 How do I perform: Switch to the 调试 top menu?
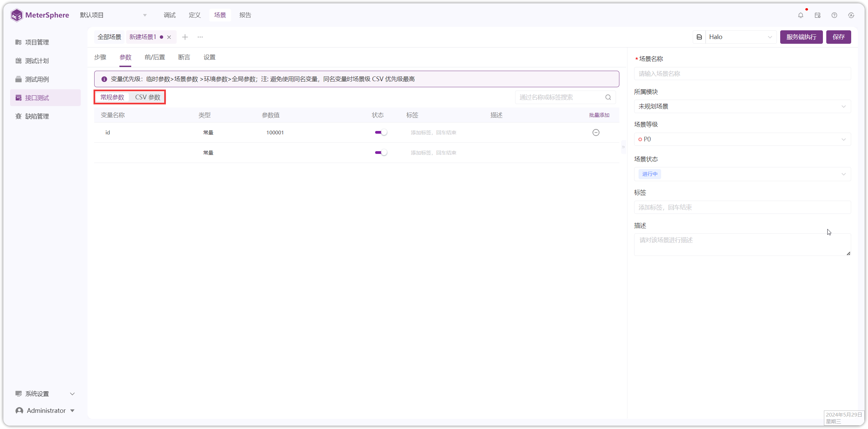pyautogui.click(x=170, y=15)
